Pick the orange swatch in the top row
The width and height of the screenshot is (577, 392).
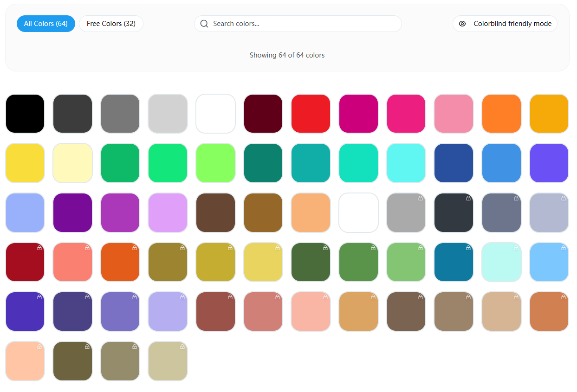[x=501, y=113]
